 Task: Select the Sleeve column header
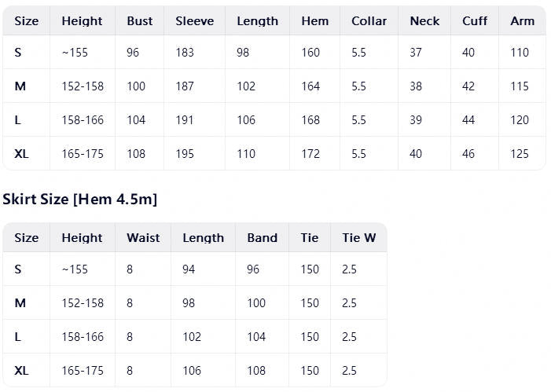pos(195,21)
